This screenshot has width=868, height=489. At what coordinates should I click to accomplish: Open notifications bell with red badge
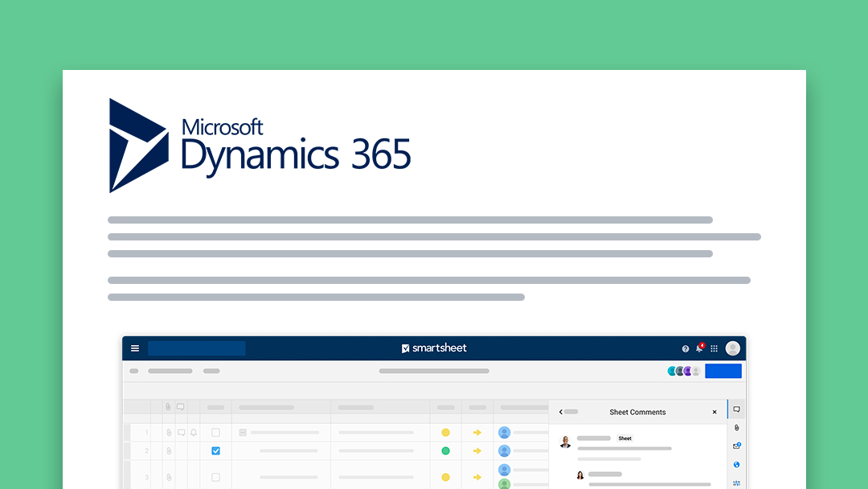coord(700,347)
